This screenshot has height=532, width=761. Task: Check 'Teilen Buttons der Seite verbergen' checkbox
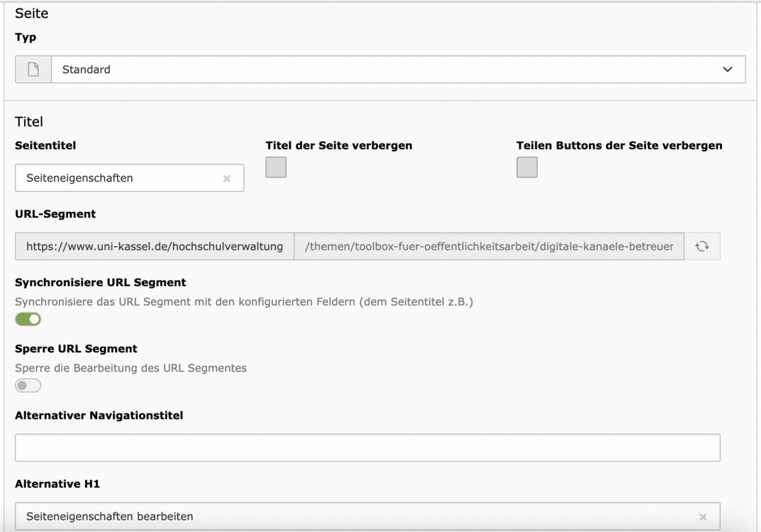(x=527, y=167)
